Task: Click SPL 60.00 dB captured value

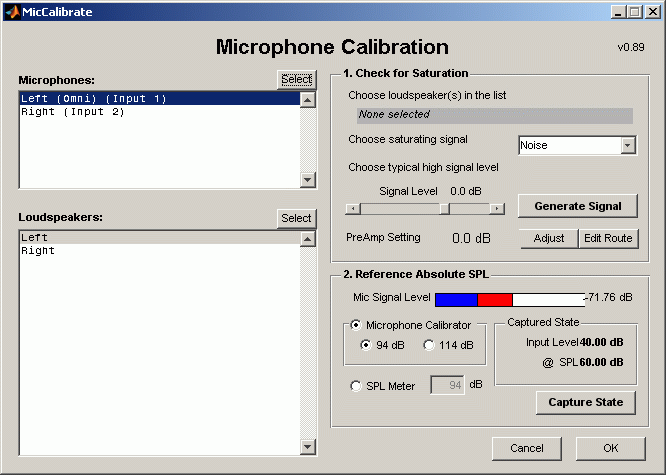Action: click(x=601, y=362)
